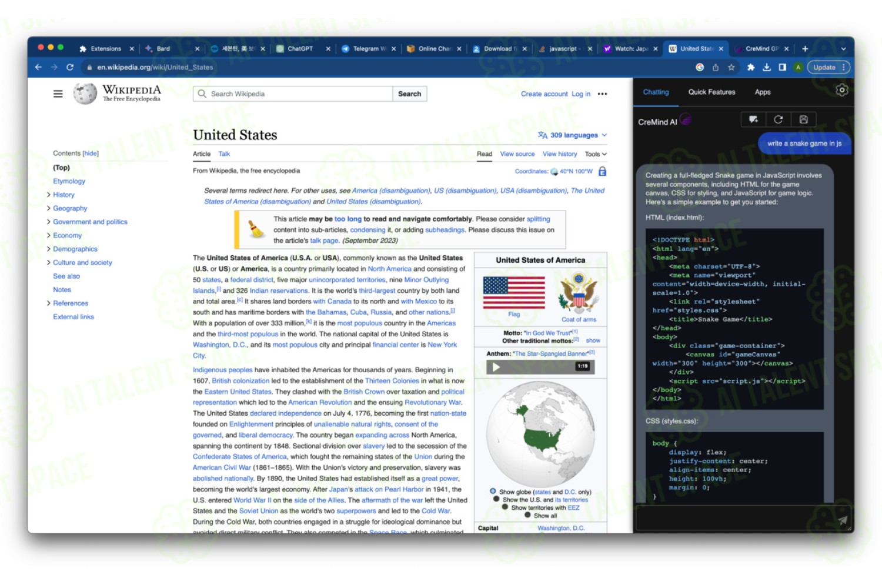The height and width of the screenshot is (588, 882).
Task: Show other traditional mottos
Action: [x=593, y=340]
